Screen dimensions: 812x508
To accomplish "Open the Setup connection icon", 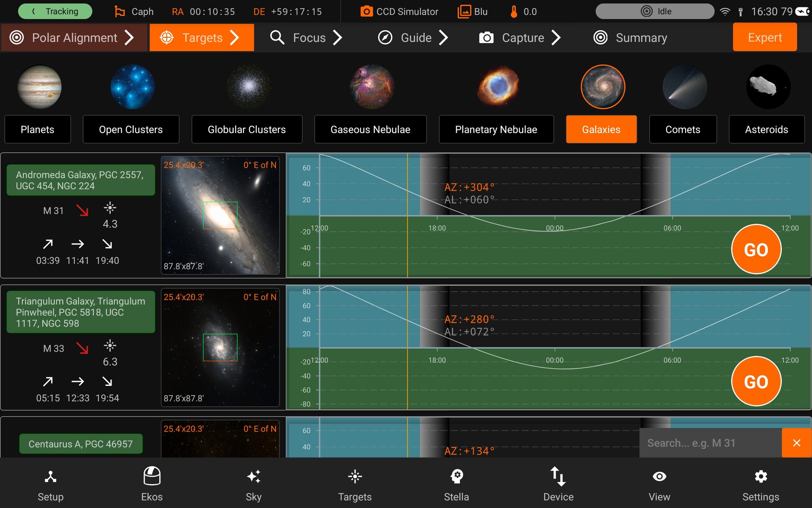I will click(x=50, y=476).
